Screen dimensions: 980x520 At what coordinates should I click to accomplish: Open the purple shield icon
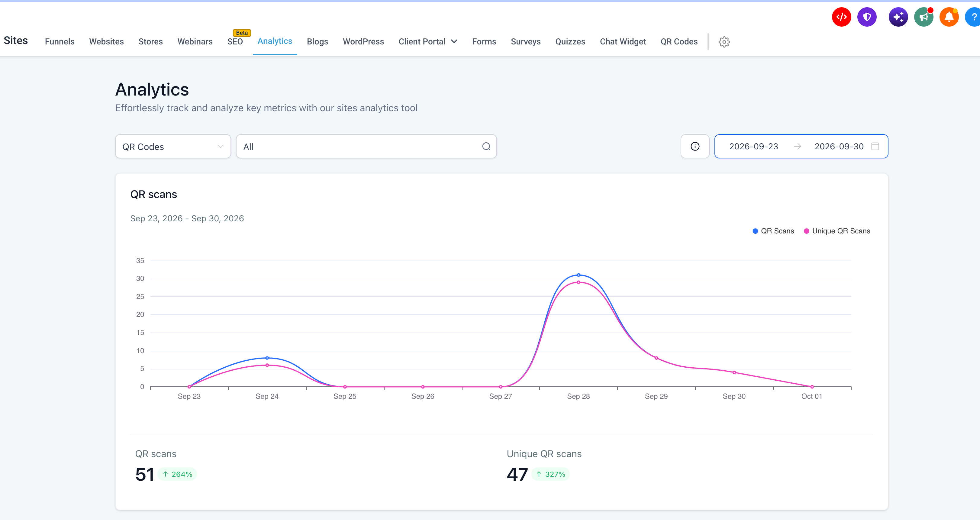[x=867, y=17]
